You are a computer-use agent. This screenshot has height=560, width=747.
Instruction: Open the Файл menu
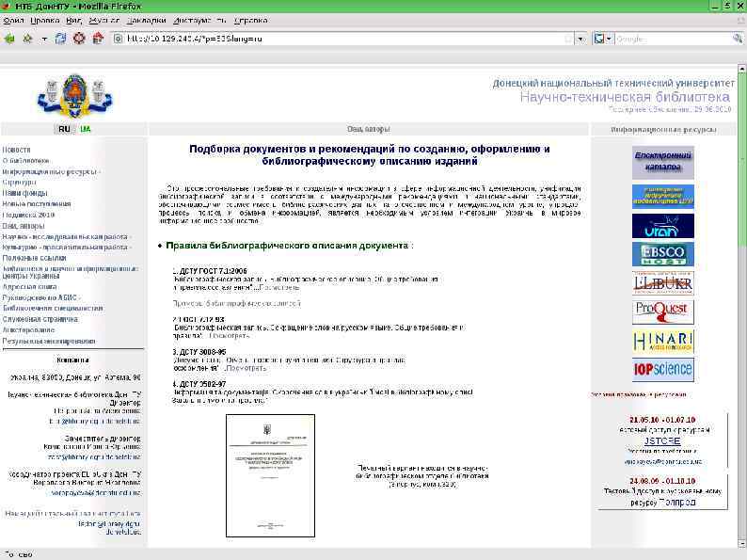tap(13, 21)
